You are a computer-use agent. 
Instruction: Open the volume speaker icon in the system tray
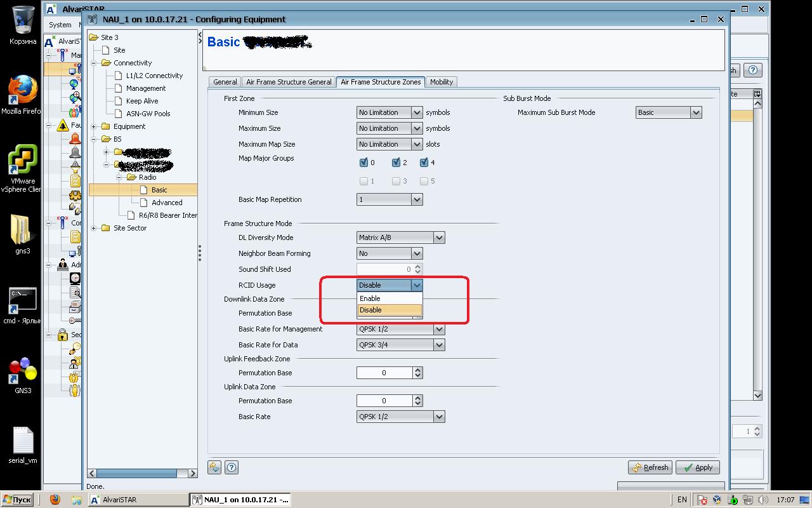pos(763,500)
